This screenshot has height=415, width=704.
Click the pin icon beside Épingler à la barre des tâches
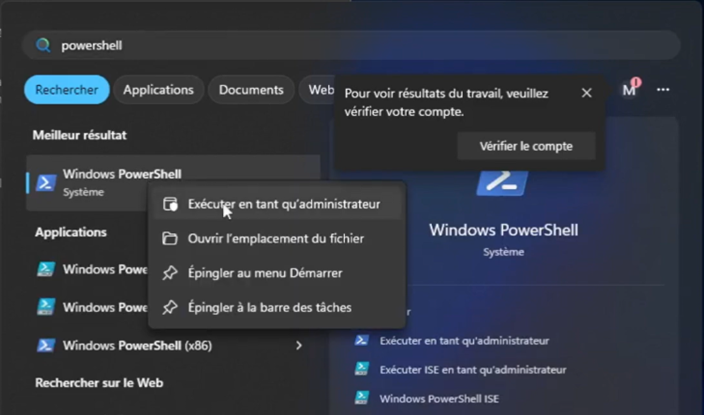click(x=170, y=307)
